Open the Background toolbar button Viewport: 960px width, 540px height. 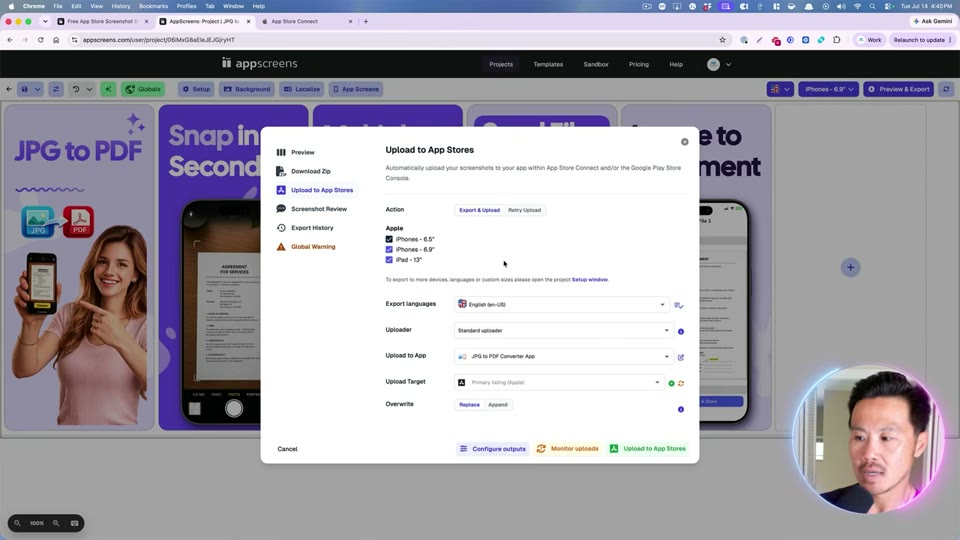click(x=247, y=89)
